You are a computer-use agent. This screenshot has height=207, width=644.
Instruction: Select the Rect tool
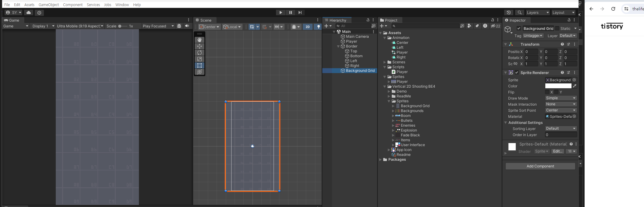pyautogui.click(x=200, y=65)
